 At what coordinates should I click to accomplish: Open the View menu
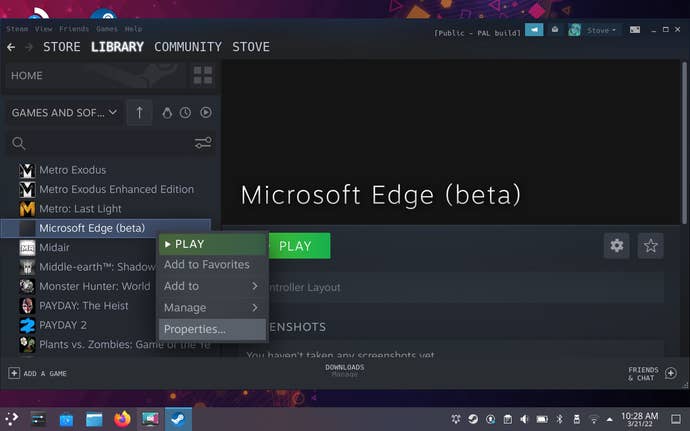tap(44, 29)
